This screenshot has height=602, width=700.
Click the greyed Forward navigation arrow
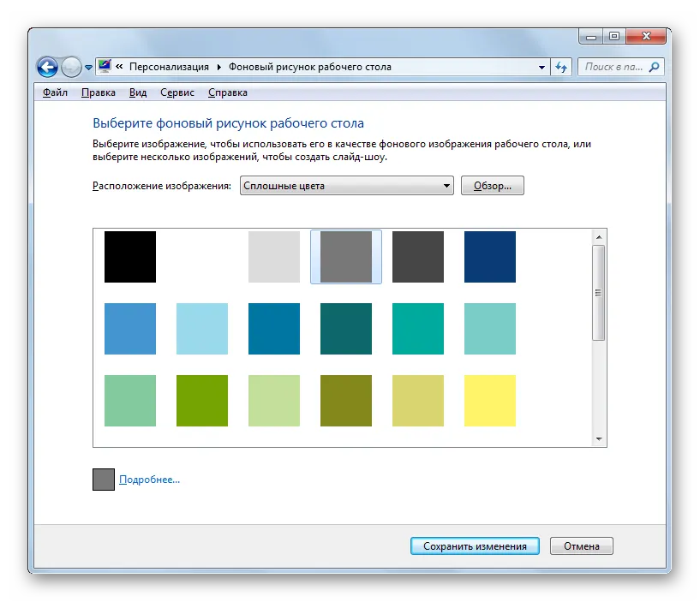click(x=71, y=68)
